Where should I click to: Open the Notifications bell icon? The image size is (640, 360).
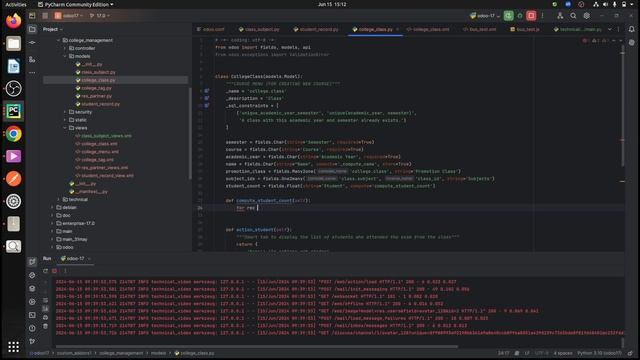tap(631, 29)
